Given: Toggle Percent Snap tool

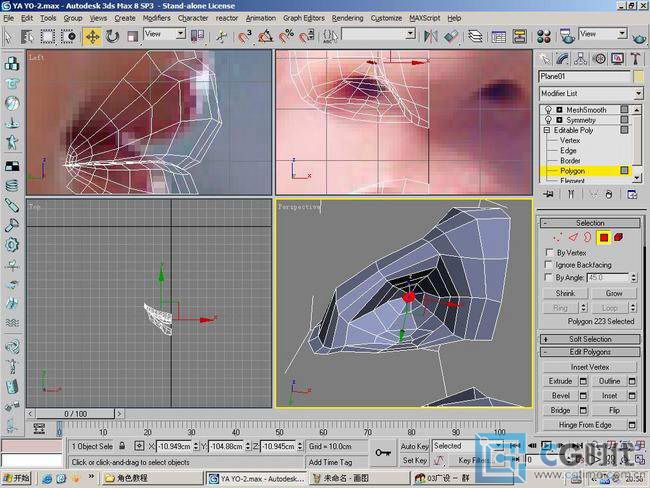Looking at the screenshot, I should point(286,37).
